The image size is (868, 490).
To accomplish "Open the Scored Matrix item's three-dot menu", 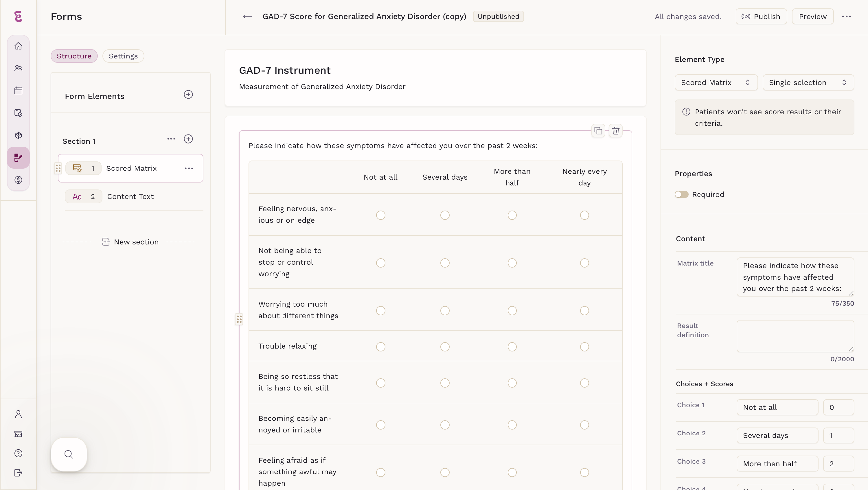I will (189, 168).
